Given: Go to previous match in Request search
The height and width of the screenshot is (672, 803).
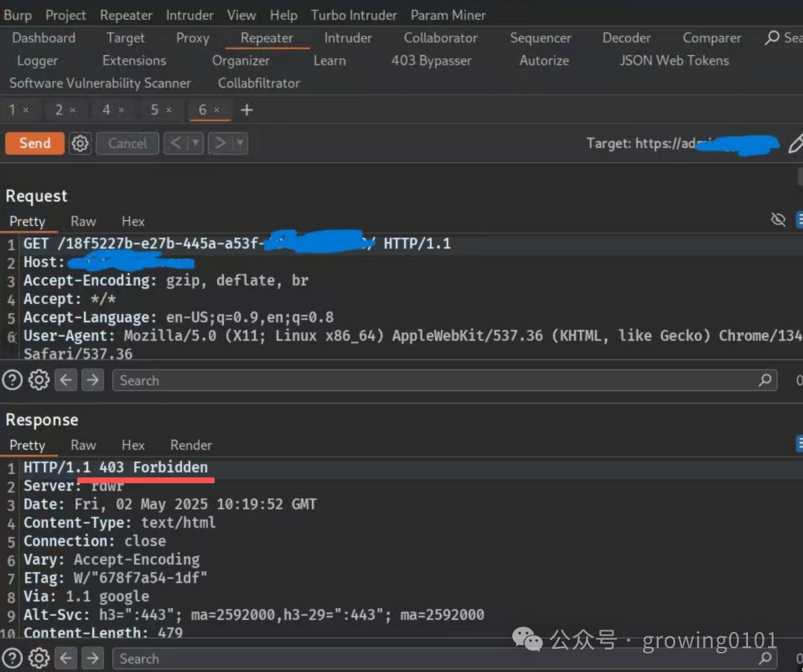Looking at the screenshot, I should pyautogui.click(x=67, y=381).
